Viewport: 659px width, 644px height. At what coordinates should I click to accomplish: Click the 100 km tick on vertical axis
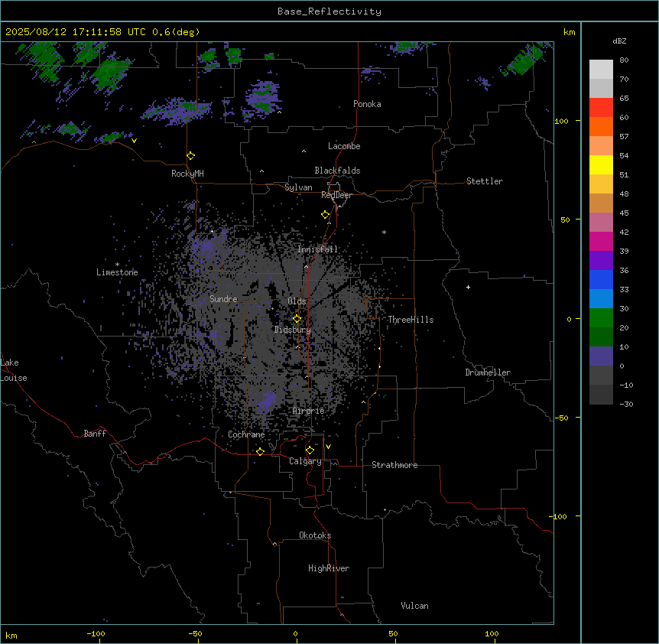point(561,121)
